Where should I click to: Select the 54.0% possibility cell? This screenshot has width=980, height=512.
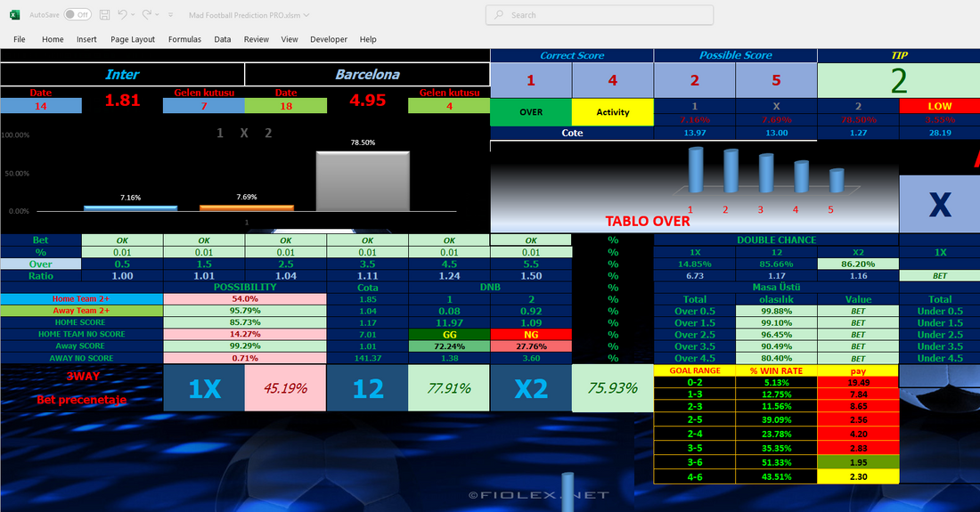point(245,299)
